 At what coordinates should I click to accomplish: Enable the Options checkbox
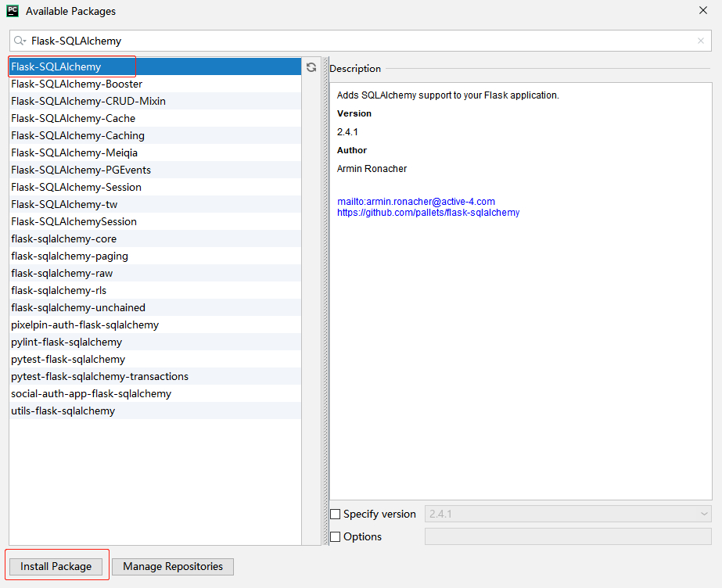[336, 536]
